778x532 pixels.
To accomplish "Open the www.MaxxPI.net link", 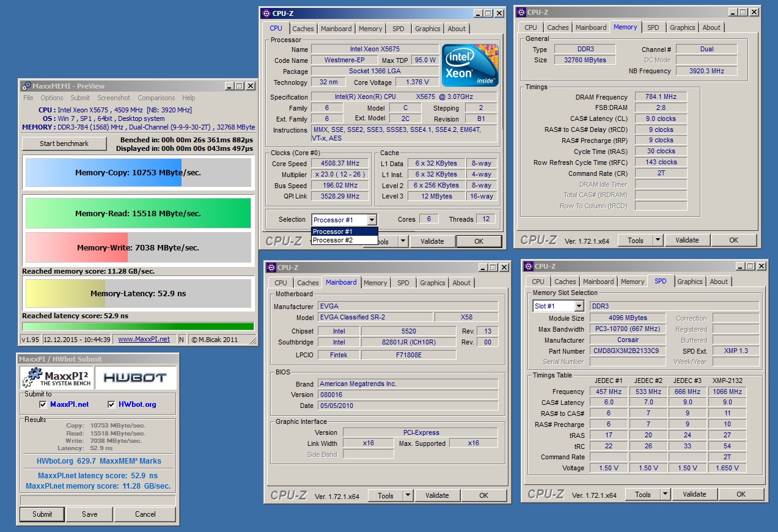I will coord(144,339).
